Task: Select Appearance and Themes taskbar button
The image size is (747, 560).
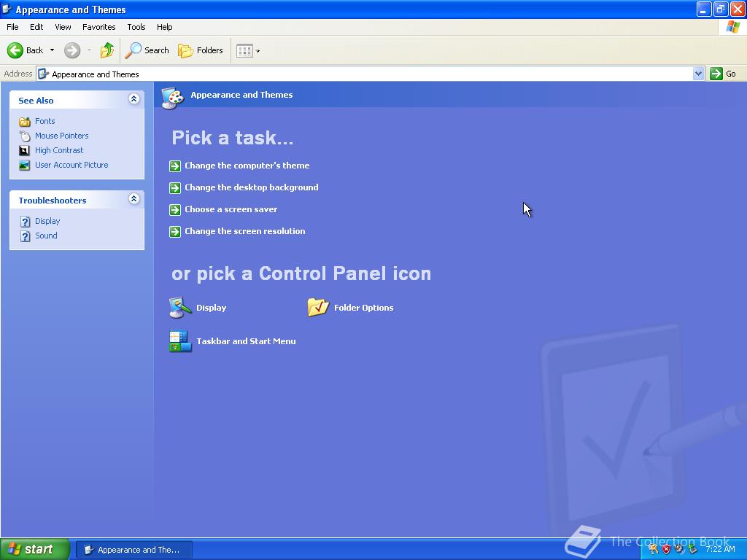Action: click(x=134, y=550)
